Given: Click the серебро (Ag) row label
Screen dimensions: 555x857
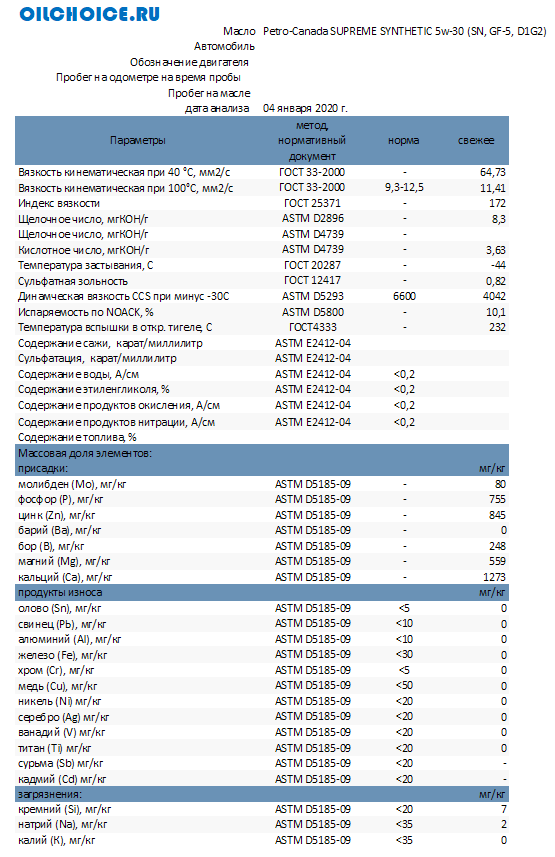Looking at the screenshot, I should [x=63, y=717].
